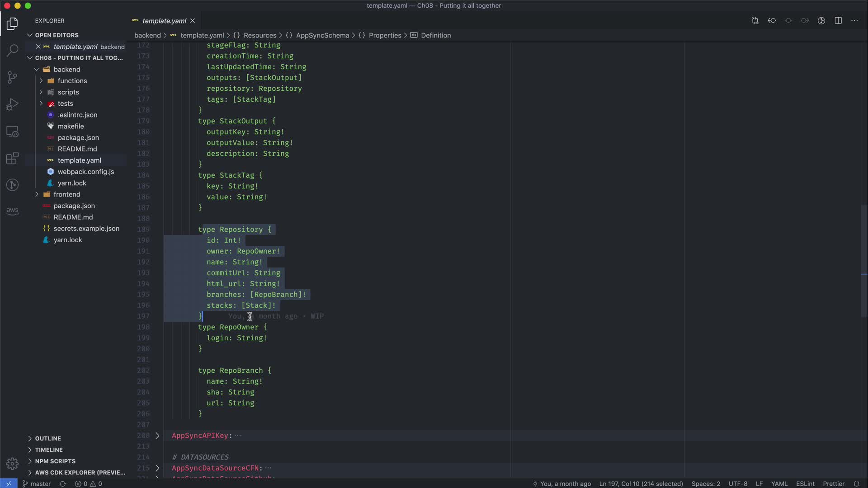Image resolution: width=868 pixels, height=488 pixels.
Task: Expand the OUTLINE panel
Action: pos(48,438)
